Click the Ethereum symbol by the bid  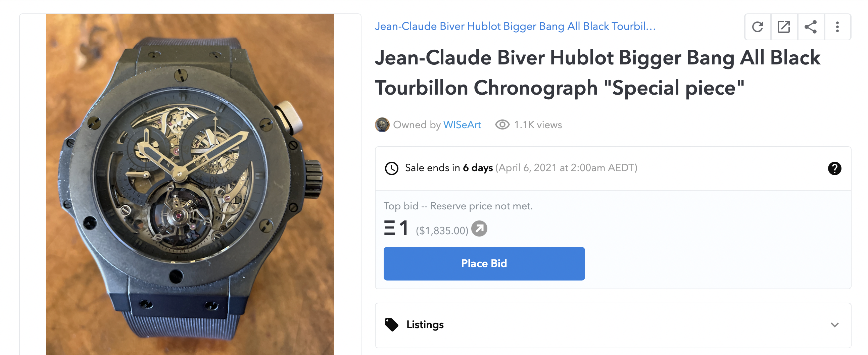pyautogui.click(x=389, y=228)
